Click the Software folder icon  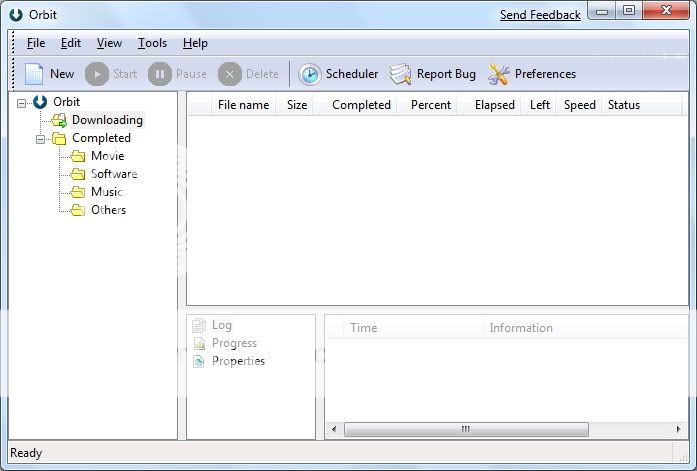[78, 174]
